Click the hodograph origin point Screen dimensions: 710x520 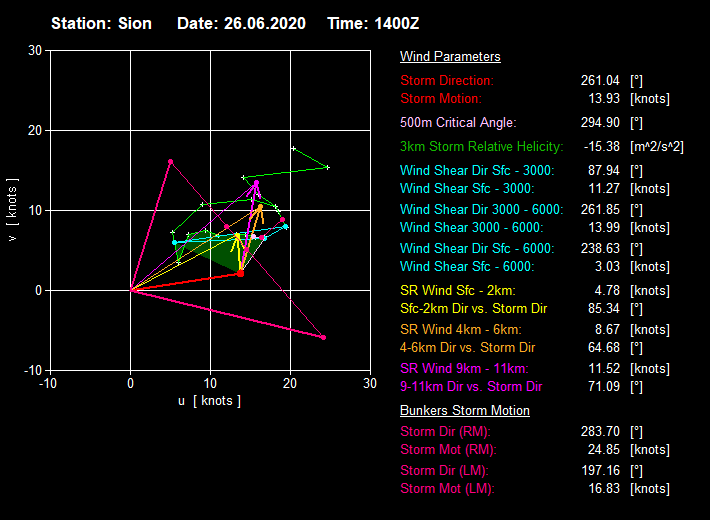[131, 290]
